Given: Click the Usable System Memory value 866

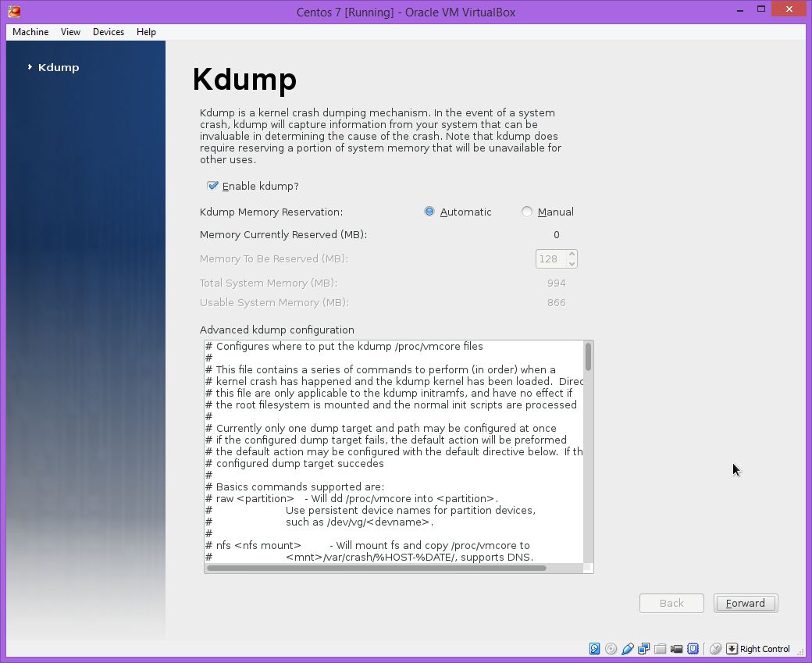Looking at the screenshot, I should [x=556, y=302].
